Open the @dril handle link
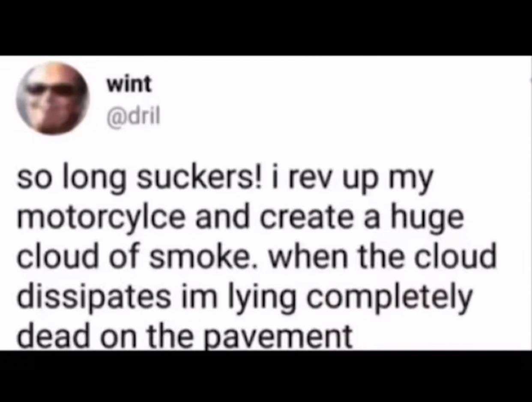The width and height of the screenshot is (532, 402). coord(133,116)
